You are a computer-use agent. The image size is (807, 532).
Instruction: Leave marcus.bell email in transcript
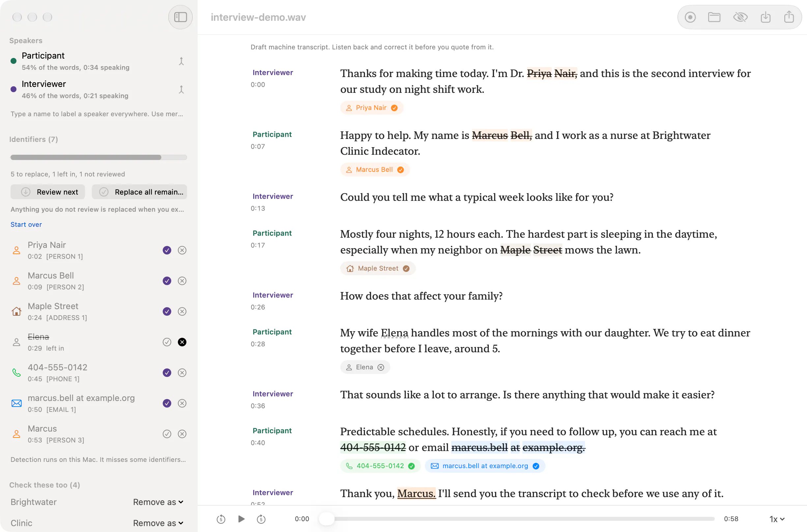(182, 403)
